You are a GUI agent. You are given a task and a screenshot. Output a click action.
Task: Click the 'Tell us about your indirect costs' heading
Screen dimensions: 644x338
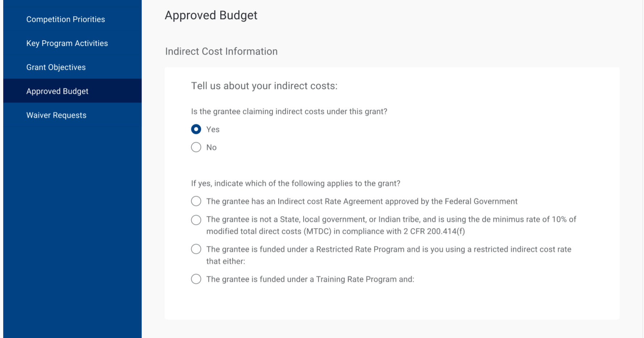coord(264,86)
